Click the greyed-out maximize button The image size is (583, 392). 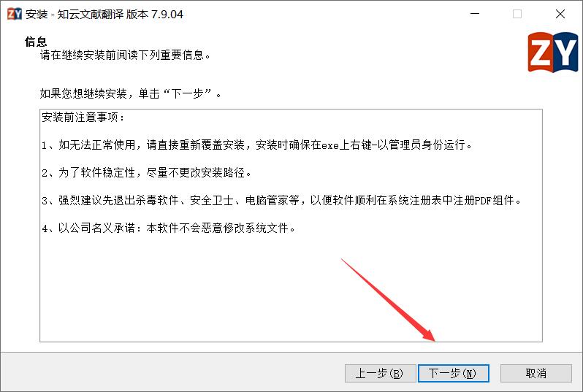pyautogui.click(x=517, y=14)
